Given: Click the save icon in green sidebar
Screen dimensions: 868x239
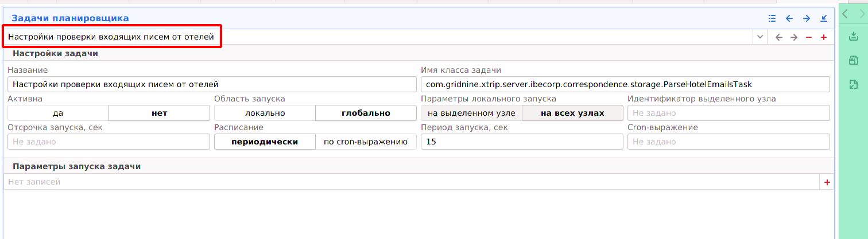Looking at the screenshot, I should 853,60.
